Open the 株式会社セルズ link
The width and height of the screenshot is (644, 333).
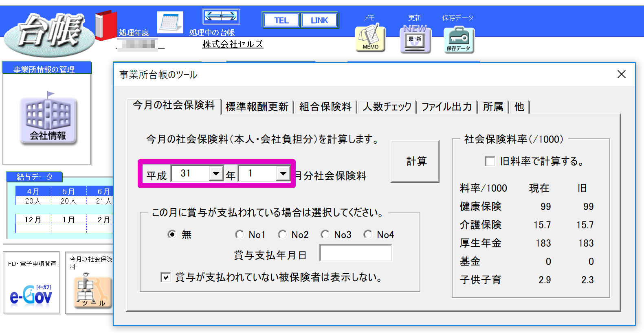(233, 44)
